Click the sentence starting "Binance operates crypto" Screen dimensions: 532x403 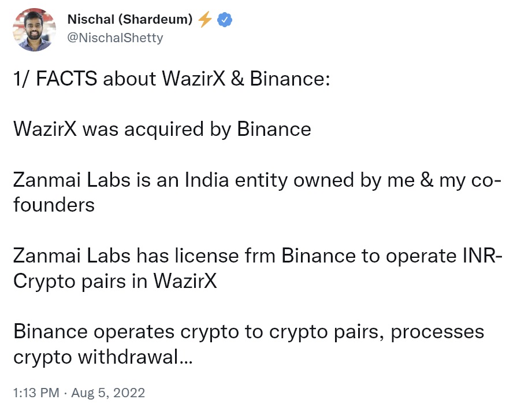(248, 332)
